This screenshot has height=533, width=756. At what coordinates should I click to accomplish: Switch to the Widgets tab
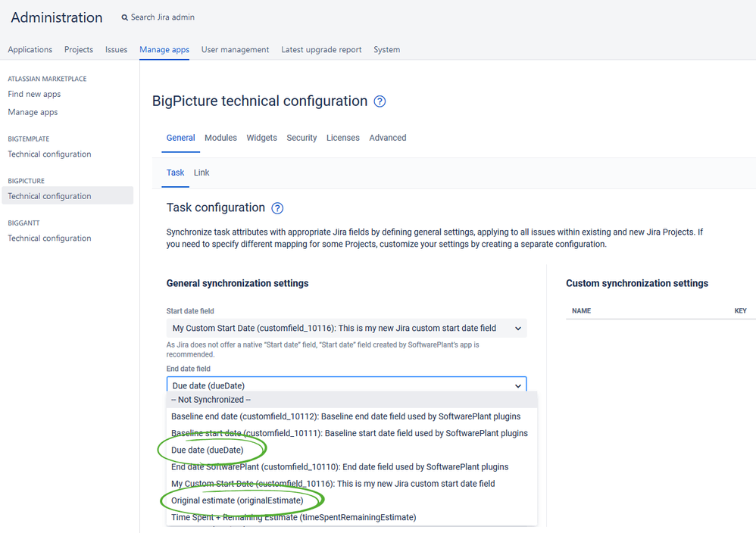(262, 138)
